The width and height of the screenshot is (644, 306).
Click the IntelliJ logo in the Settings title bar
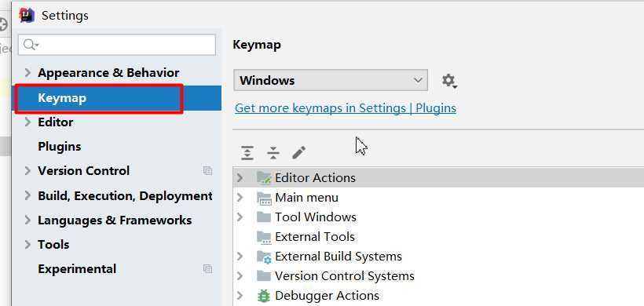click(27, 16)
